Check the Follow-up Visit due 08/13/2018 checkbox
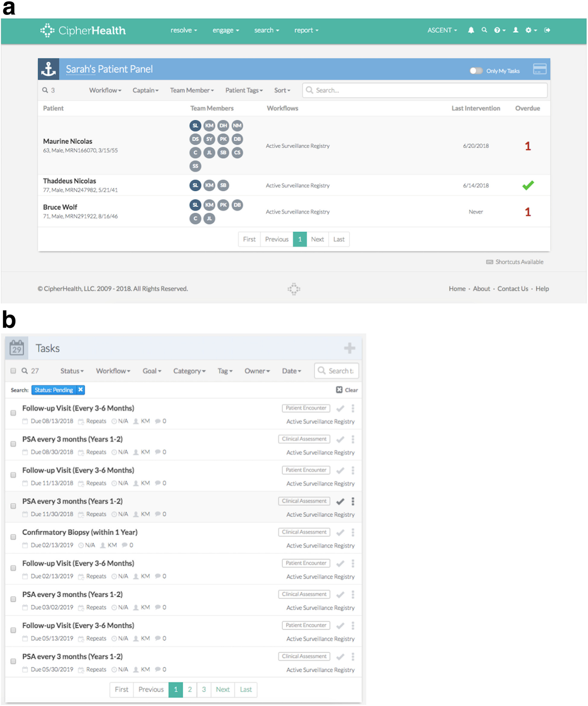The height and width of the screenshot is (706, 588). click(13, 413)
